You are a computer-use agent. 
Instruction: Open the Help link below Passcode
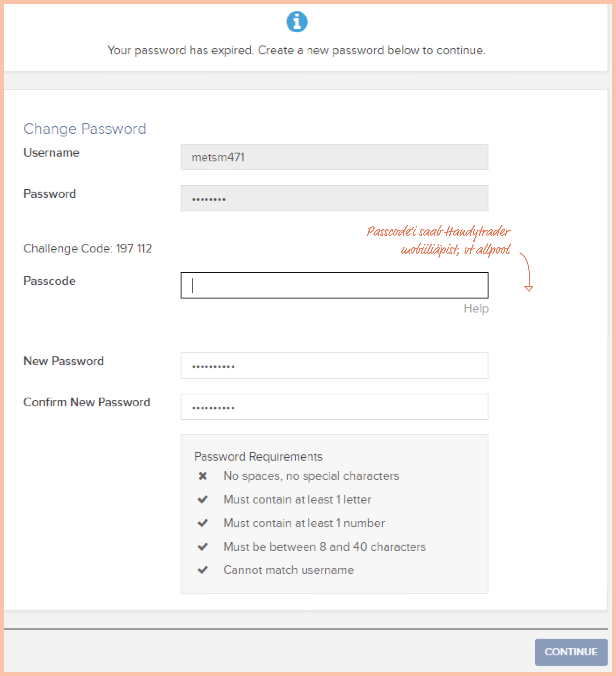tap(476, 309)
